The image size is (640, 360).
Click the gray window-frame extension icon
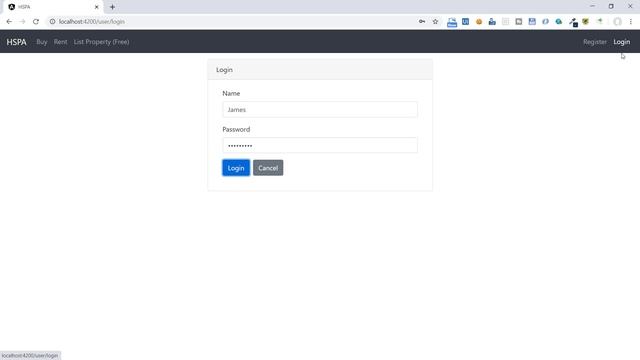coord(519,22)
